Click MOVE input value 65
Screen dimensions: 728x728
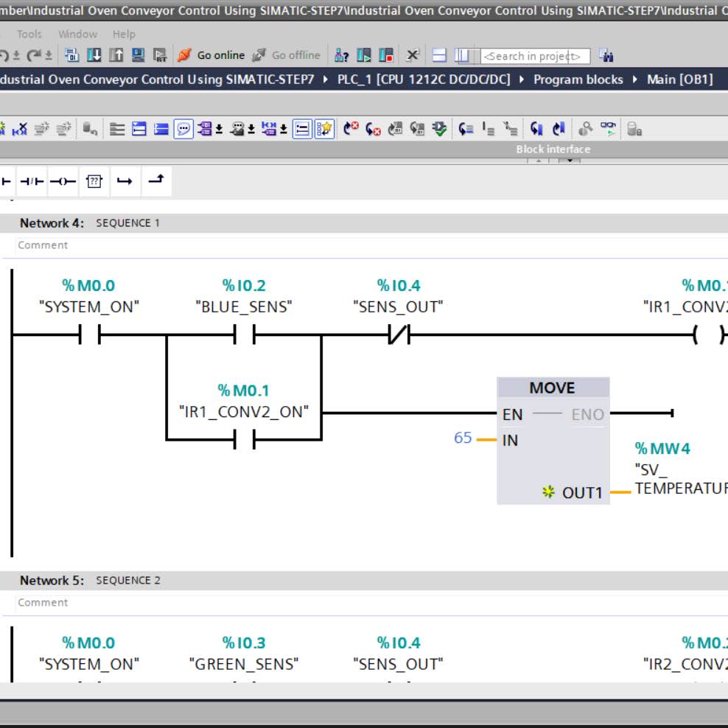pyautogui.click(x=463, y=438)
